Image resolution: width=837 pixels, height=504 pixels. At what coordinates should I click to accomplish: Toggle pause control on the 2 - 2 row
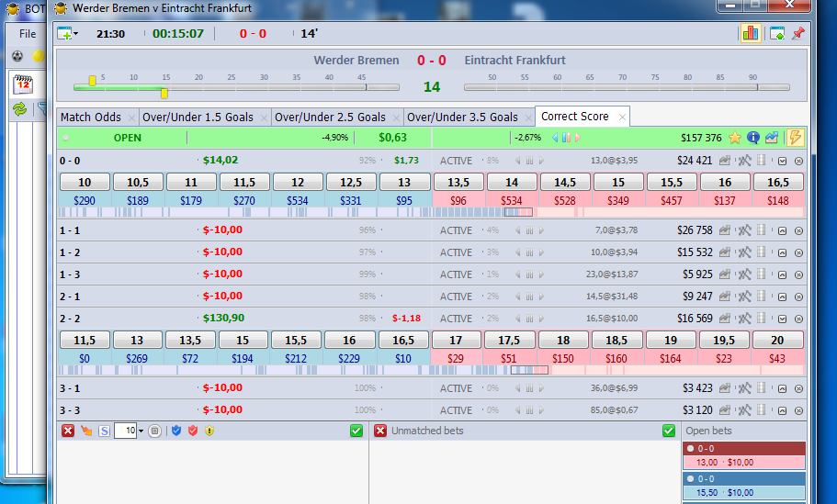pyautogui.click(x=529, y=319)
